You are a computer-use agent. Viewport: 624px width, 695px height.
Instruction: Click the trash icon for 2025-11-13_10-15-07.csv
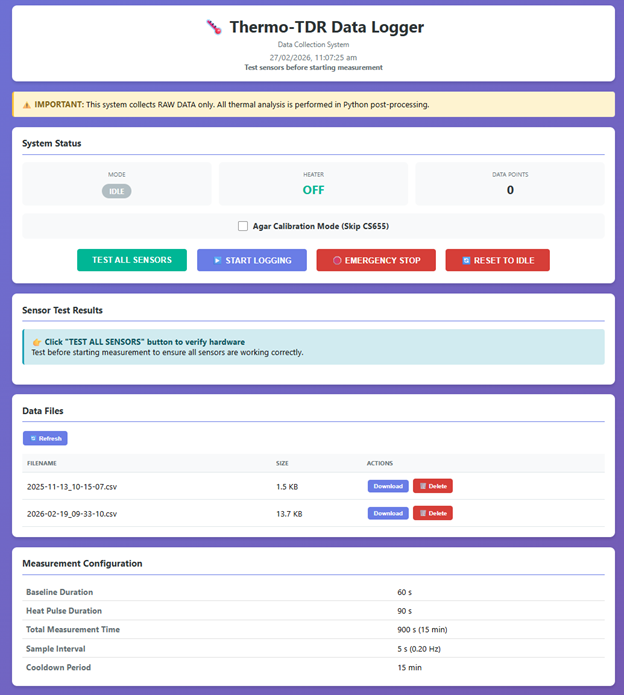pos(423,486)
